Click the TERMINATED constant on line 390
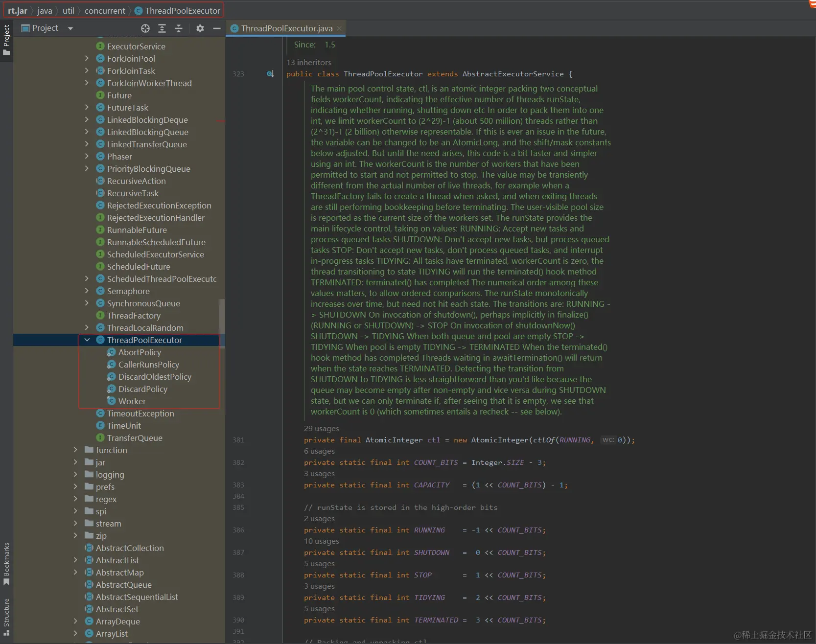816x644 pixels. point(436,620)
